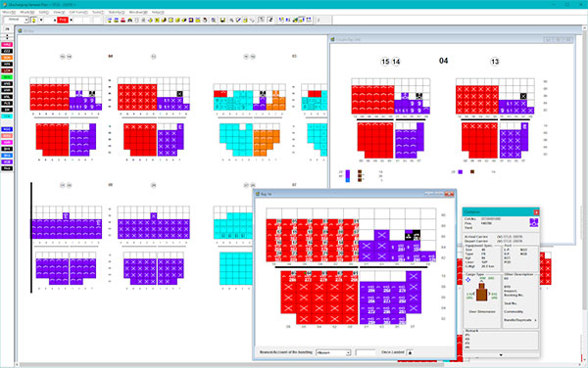
Task: Toggle the pink HAZ filter in left sidebar
Action: tap(7, 45)
